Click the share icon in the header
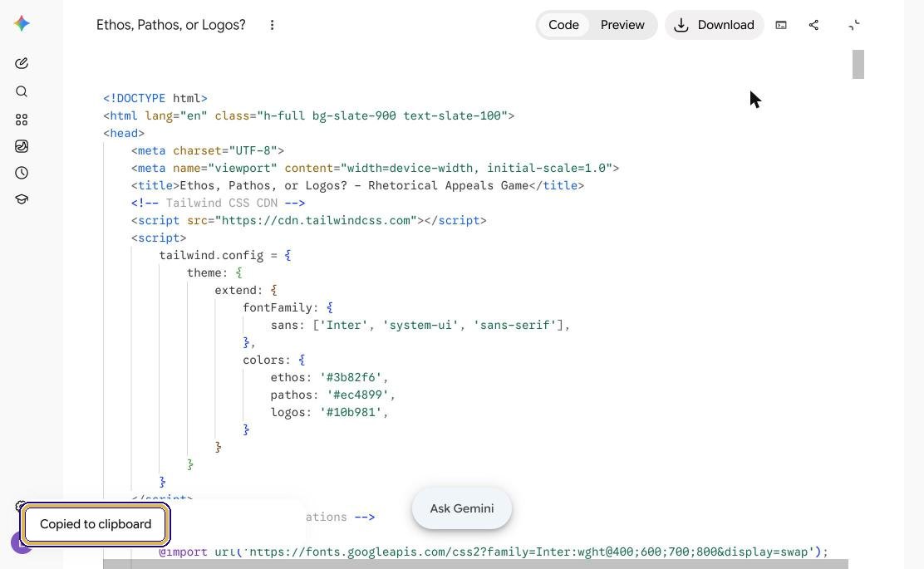The height and width of the screenshot is (569, 924). pyautogui.click(x=813, y=25)
